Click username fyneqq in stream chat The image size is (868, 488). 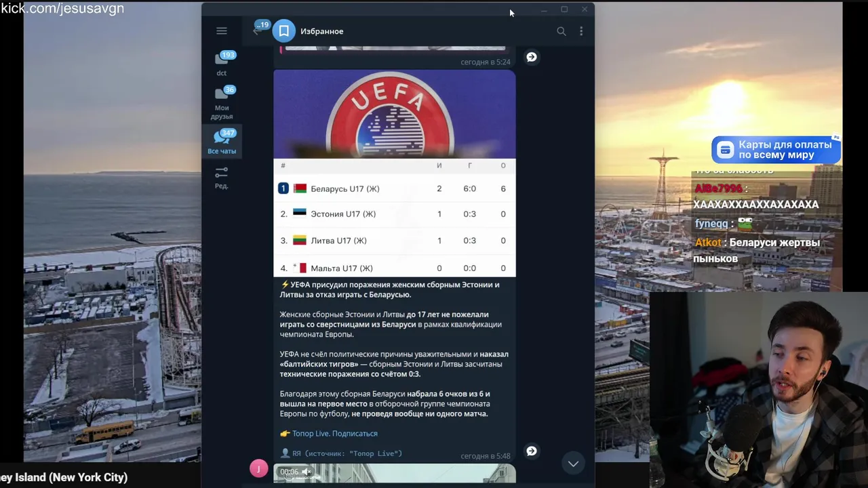coord(711,223)
